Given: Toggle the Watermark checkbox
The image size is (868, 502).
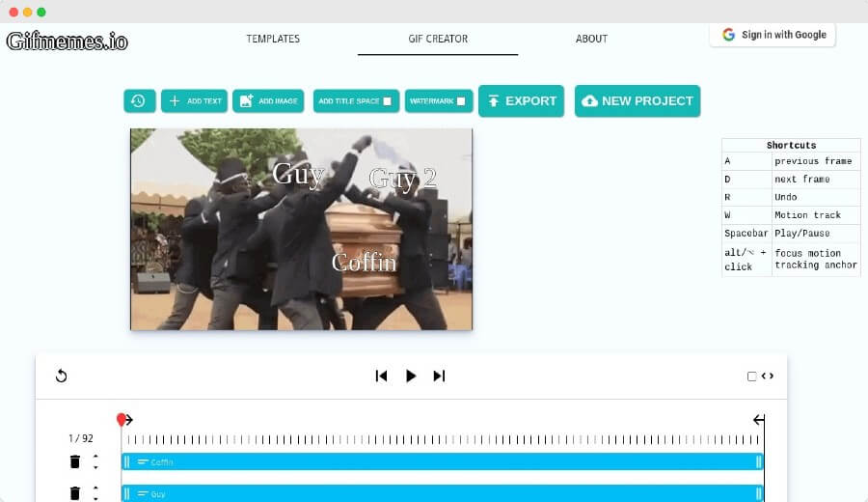Looking at the screenshot, I should click(461, 100).
